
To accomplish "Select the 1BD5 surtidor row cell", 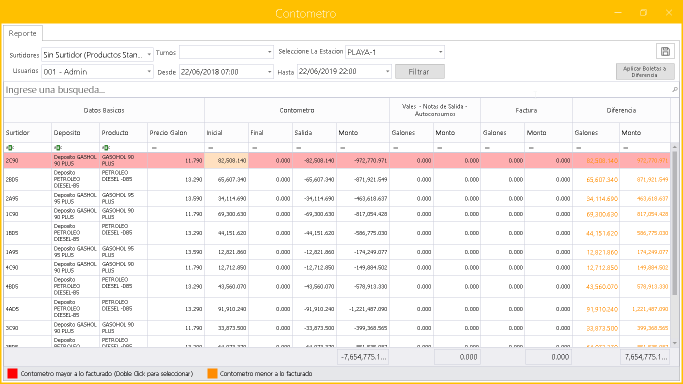I will coord(27,233).
